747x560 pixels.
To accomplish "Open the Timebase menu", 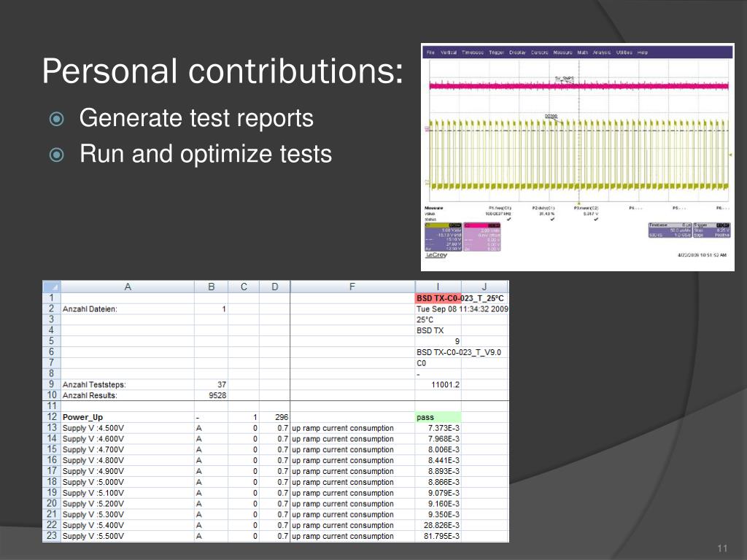I will pyautogui.click(x=473, y=52).
